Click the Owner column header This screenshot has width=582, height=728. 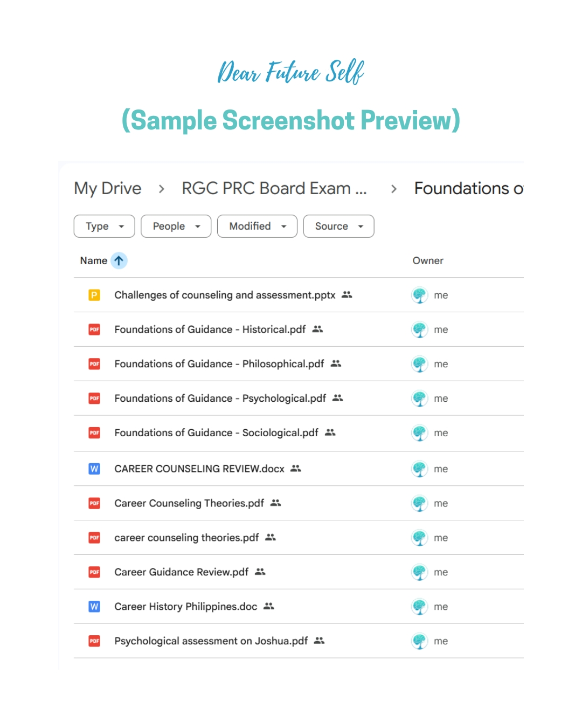point(428,260)
